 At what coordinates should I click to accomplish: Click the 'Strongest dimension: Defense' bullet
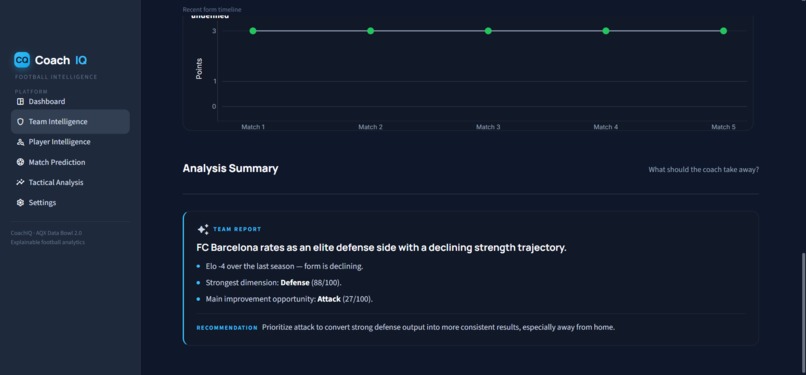pos(273,283)
